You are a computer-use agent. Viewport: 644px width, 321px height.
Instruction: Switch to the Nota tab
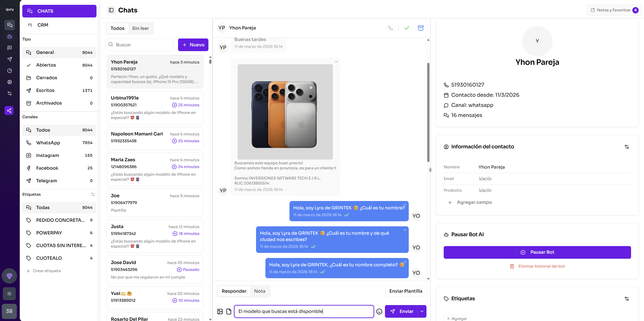(260, 291)
